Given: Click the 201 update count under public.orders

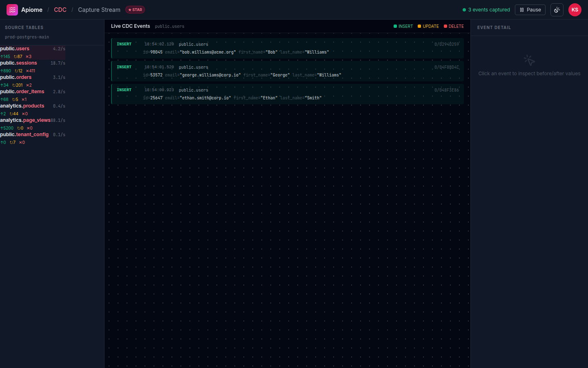Looking at the screenshot, I should (18, 85).
